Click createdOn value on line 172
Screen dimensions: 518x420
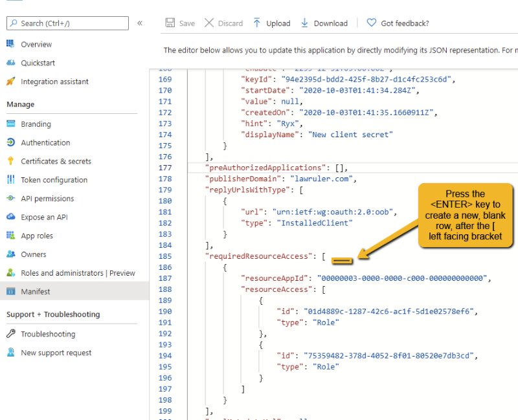tap(366, 113)
